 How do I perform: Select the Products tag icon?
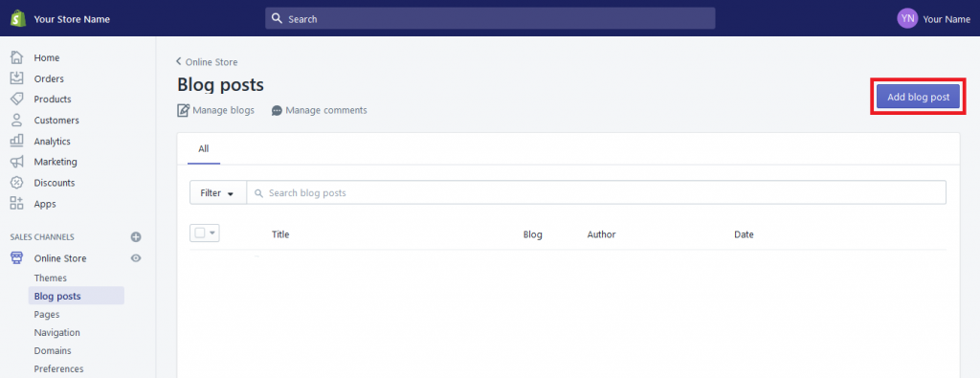[x=17, y=99]
